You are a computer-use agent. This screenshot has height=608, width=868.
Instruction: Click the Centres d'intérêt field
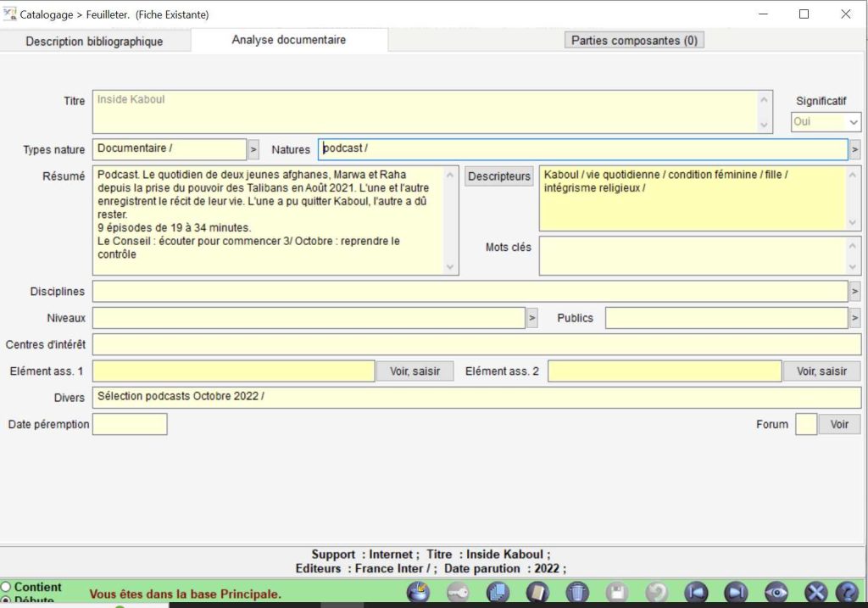pos(476,344)
